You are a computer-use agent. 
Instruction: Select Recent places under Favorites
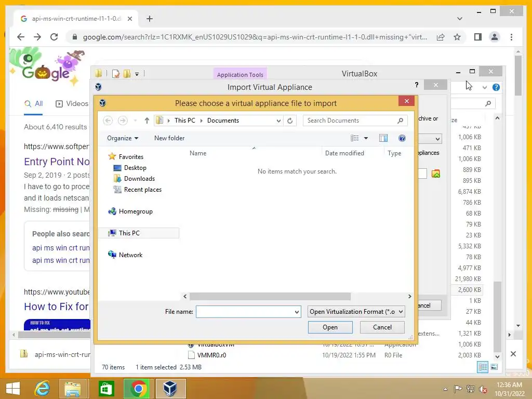(x=137, y=190)
